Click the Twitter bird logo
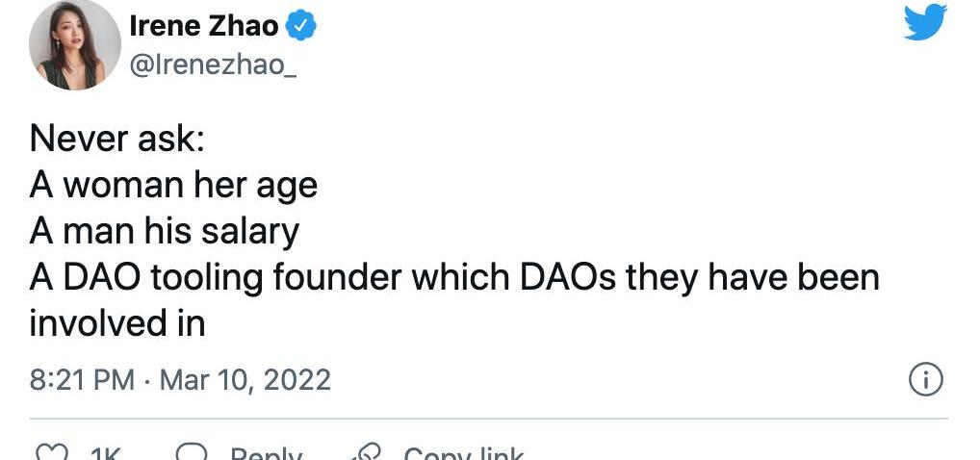This screenshot has height=460, width=980. tap(925, 22)
